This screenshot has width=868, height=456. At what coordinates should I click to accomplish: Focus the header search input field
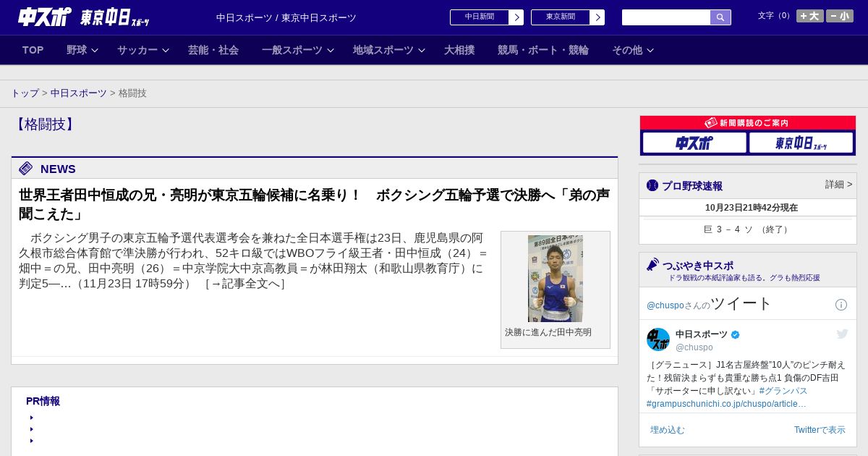point(666,17)
